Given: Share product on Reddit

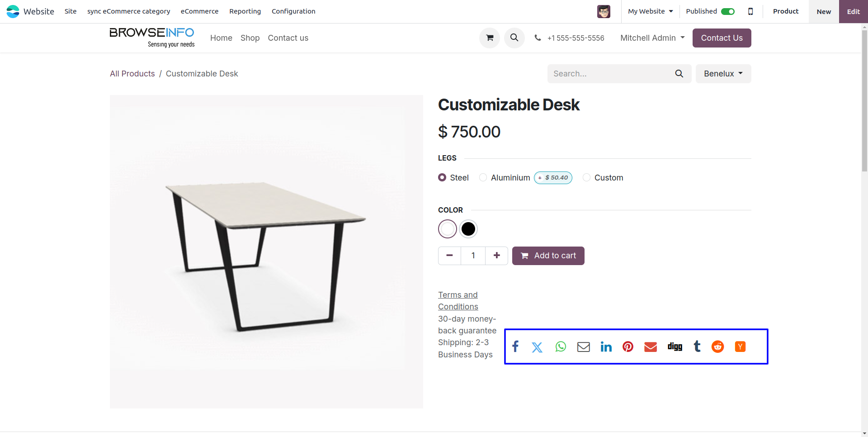Looking at the screenshot, I should 717,347.
